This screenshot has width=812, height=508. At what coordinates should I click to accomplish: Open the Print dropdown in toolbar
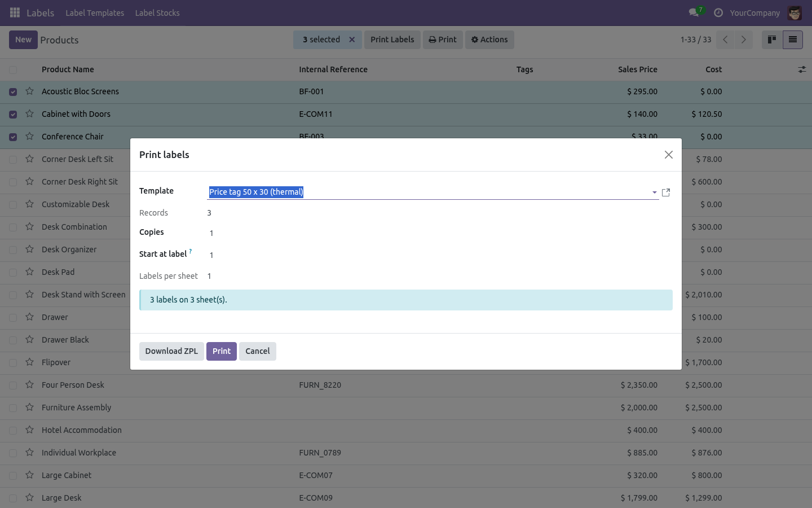click(x=443, y=40)
